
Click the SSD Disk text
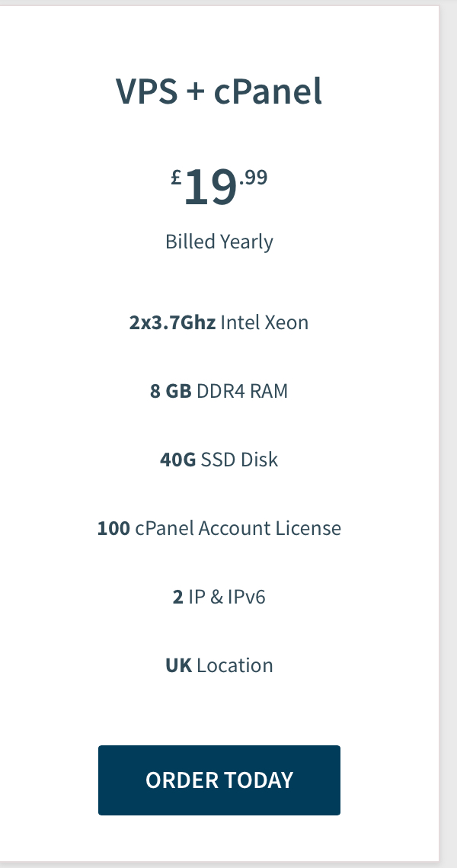pos(239,460)
